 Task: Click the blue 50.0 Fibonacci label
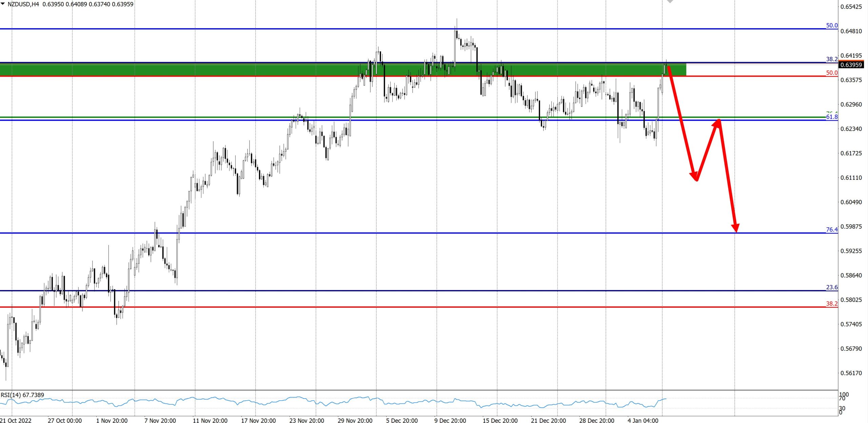831,25
